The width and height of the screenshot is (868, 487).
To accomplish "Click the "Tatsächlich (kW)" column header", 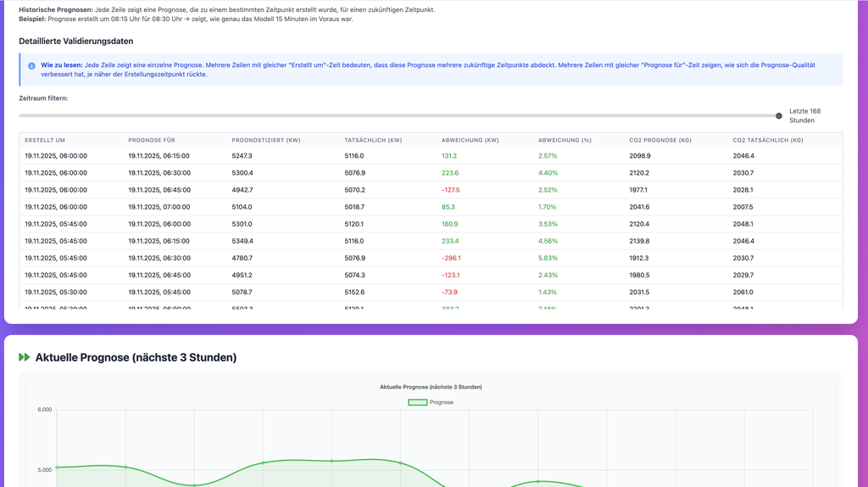I will 373,140.
